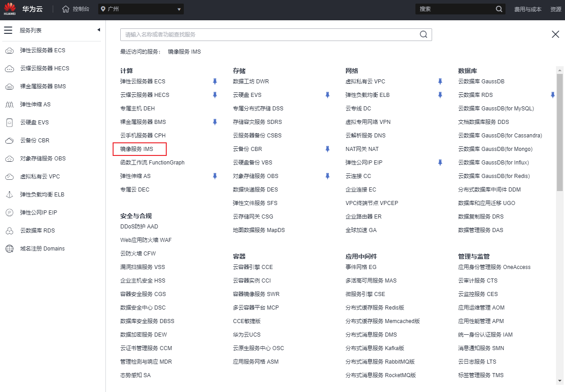Click the Elastic IP EIP sidebar icon
Viewport: 565px width, 392px height.
[x=9, y=213]
